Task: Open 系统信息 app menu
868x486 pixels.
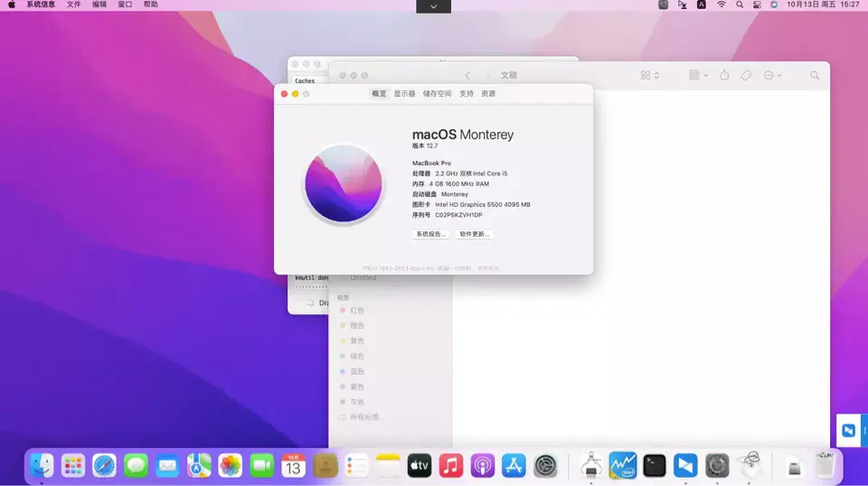Action: point(41,5)
